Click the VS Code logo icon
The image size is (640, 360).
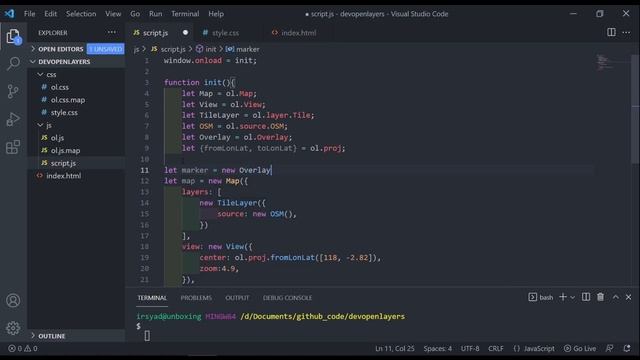click(x=9, y=13)
